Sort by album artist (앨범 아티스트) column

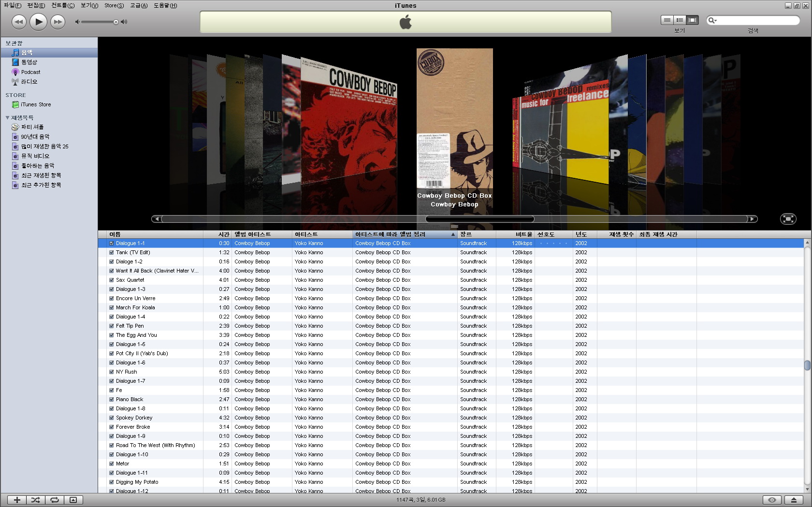[x=262, y=234]
